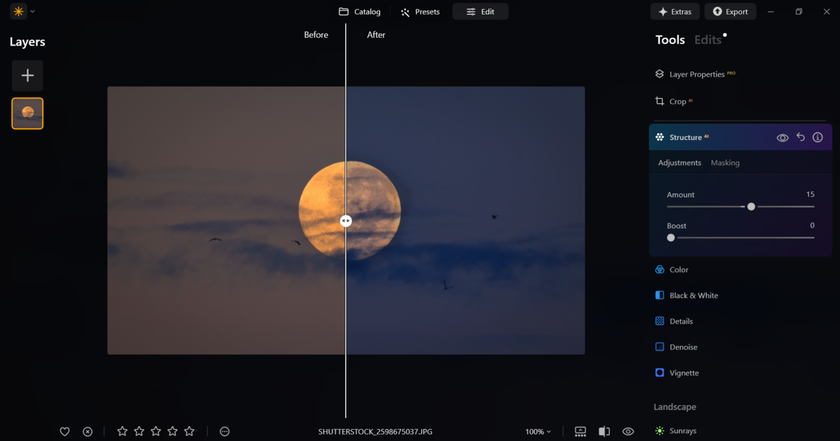Select the moon image layer thumbnail
840x441 pixels.
click(x=27, y=113)
